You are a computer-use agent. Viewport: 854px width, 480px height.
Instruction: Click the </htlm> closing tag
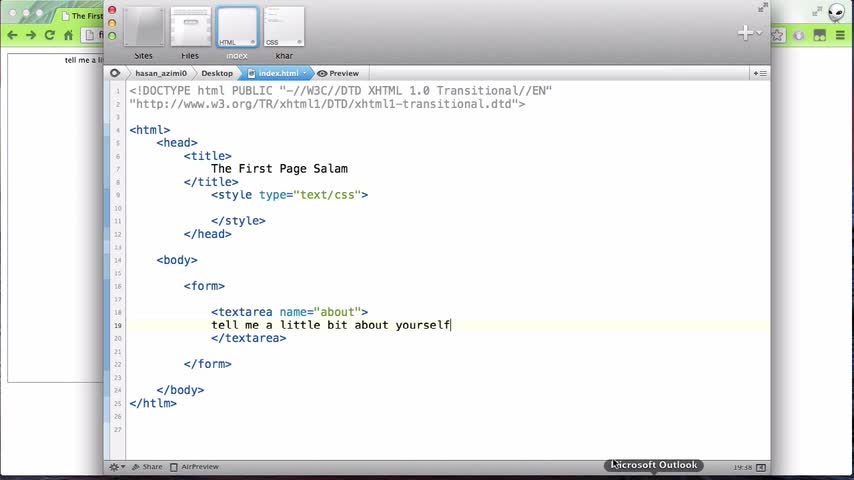[153, 404]
